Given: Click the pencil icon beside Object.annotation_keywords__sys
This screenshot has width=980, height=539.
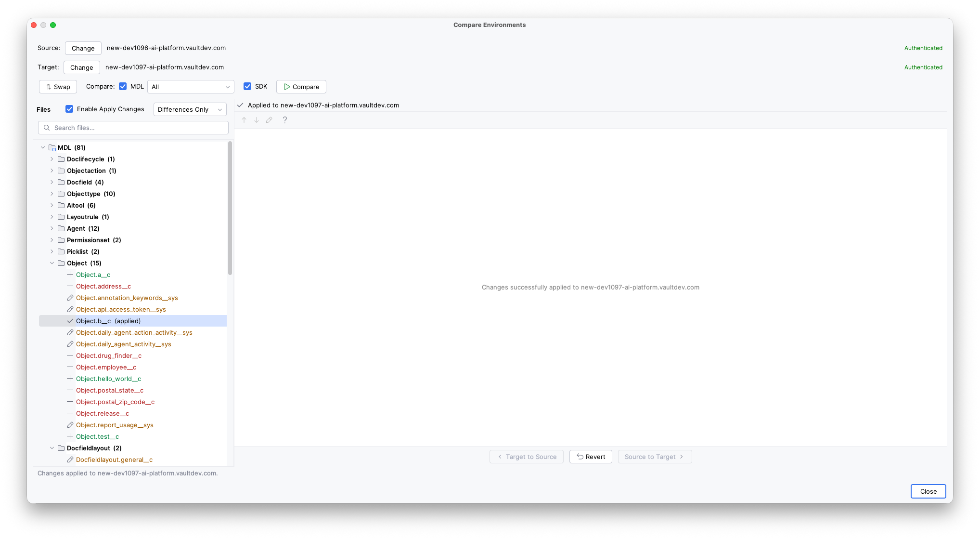Looking at the screenshot, I should point(70,298).
